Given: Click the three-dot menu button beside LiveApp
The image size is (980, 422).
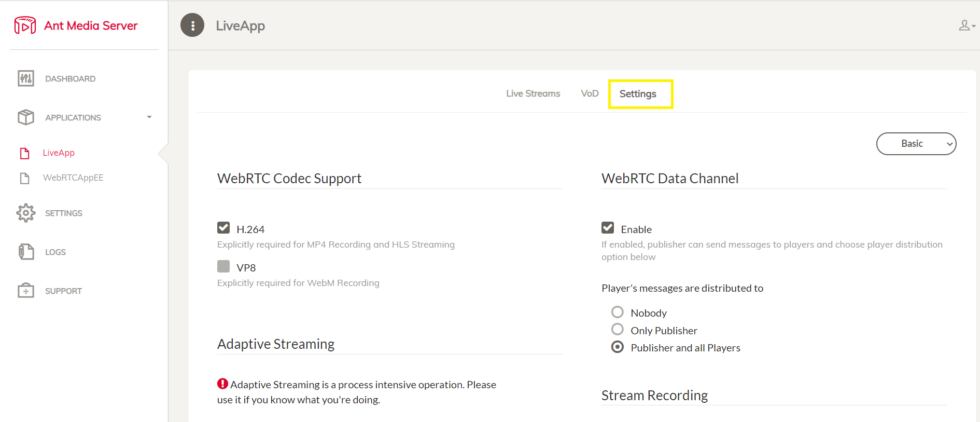Looking at the screenshot, I should pos(192,25).
